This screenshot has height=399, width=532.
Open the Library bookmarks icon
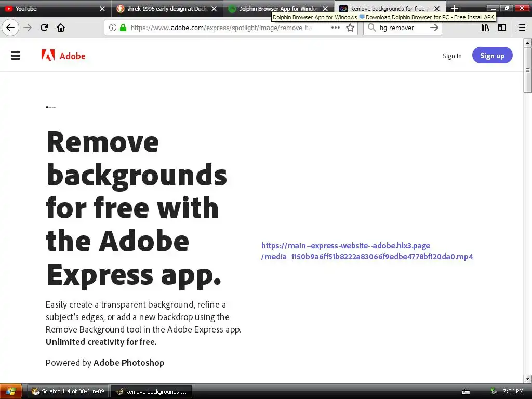485,28
